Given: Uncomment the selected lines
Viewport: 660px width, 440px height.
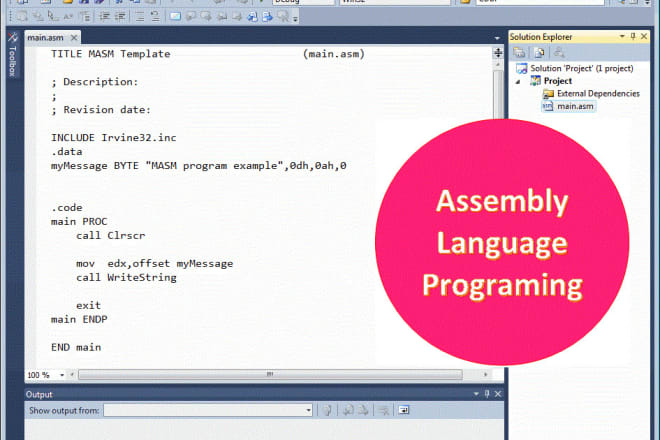Looking at the screenshot, I should [x=155, y=16].
